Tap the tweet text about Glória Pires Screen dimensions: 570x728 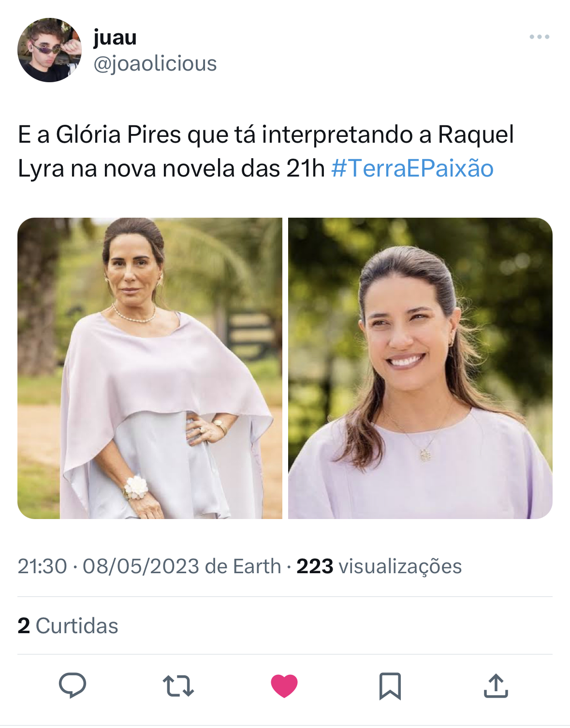pyautogui.click(x=265, y=151)
